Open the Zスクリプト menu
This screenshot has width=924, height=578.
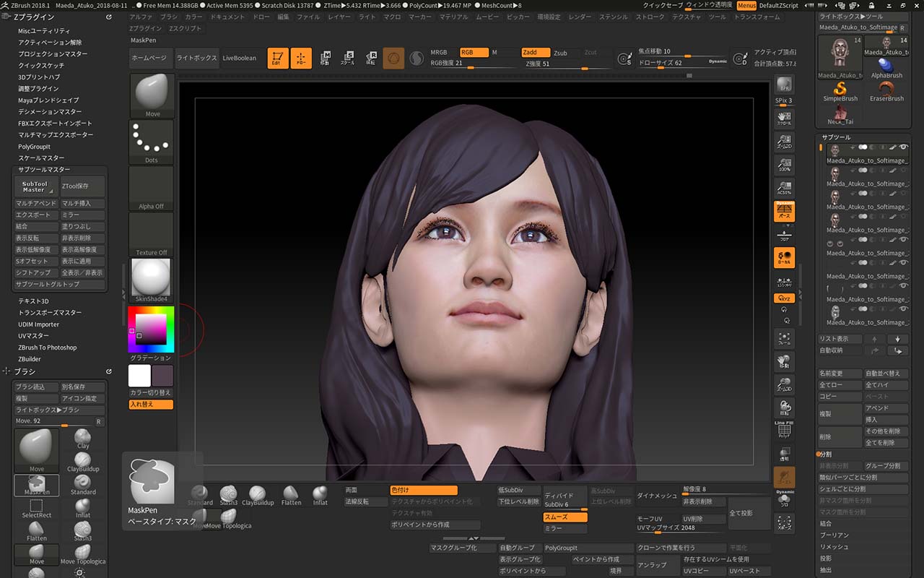point(186,28)
